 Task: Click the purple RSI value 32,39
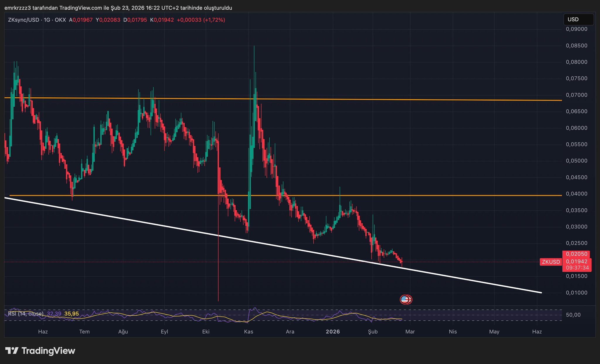click(54, 314)
